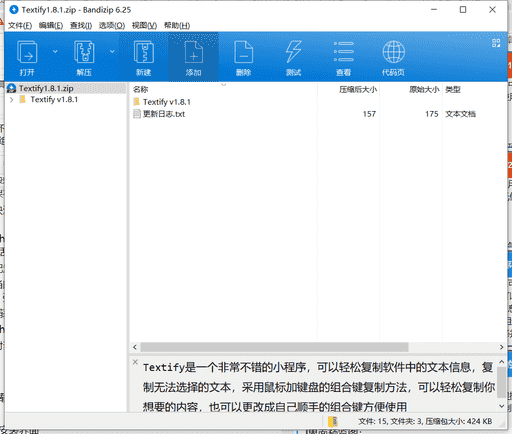Click the 文本文档 type cell

tap(460, 114)
